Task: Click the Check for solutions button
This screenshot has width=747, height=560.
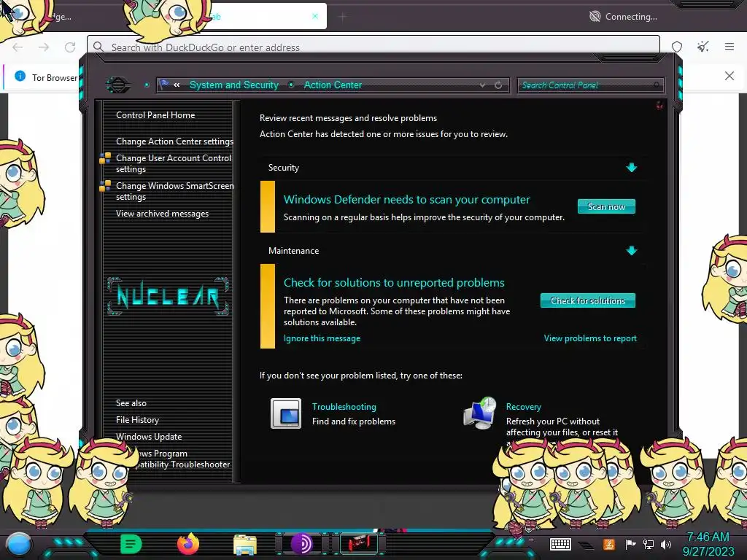Action: (587, 300)
